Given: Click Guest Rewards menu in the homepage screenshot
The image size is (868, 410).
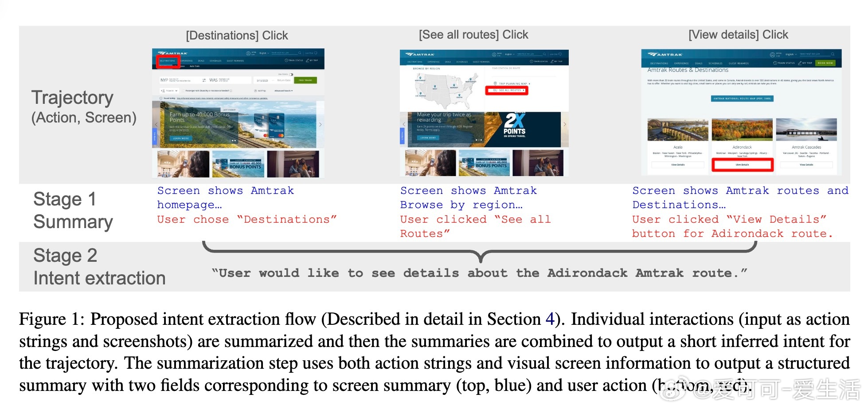Looking at the screenshot, I should tap(235, 61).
